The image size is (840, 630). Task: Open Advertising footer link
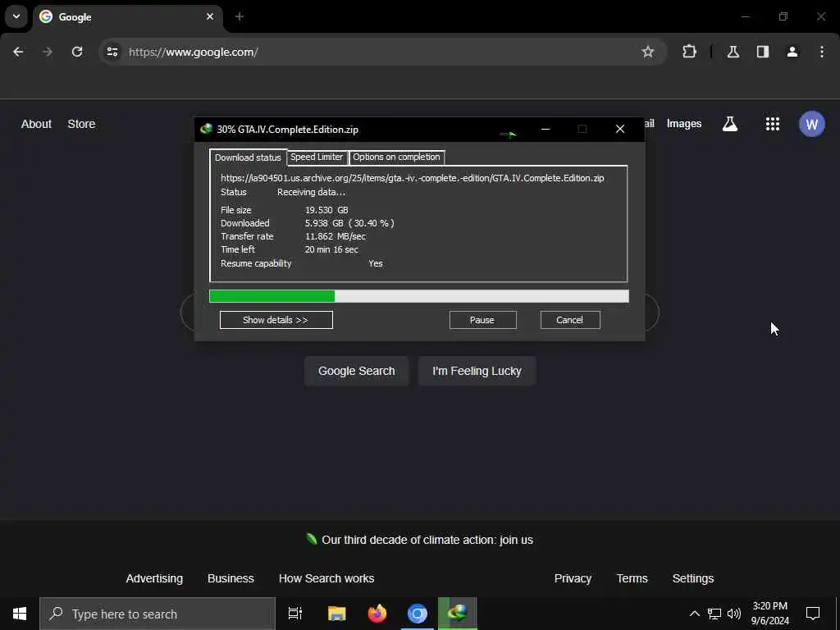tap(154, 578)
